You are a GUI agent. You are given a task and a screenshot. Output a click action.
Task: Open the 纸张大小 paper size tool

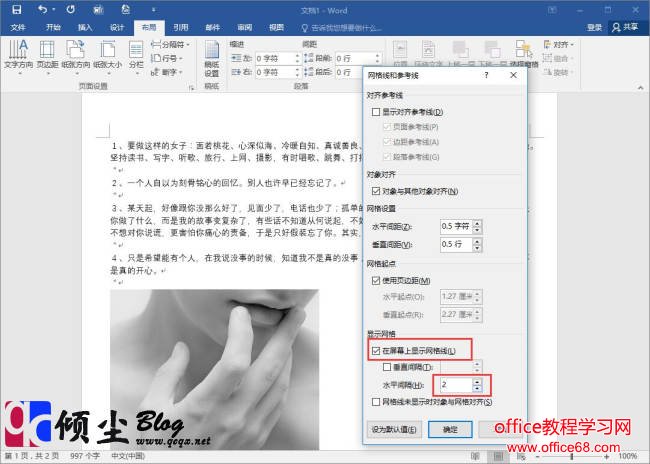(x=107, y=56)
